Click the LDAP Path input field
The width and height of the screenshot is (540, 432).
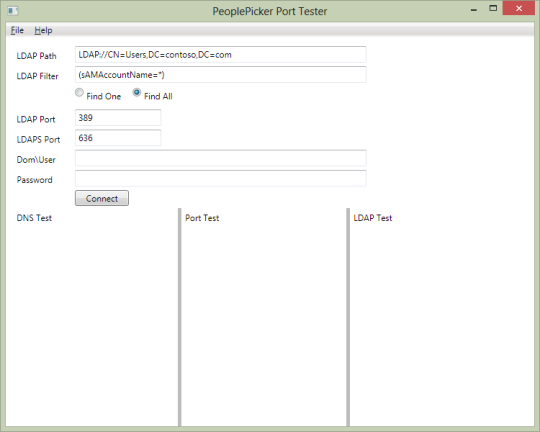click(x=220, y=54)
